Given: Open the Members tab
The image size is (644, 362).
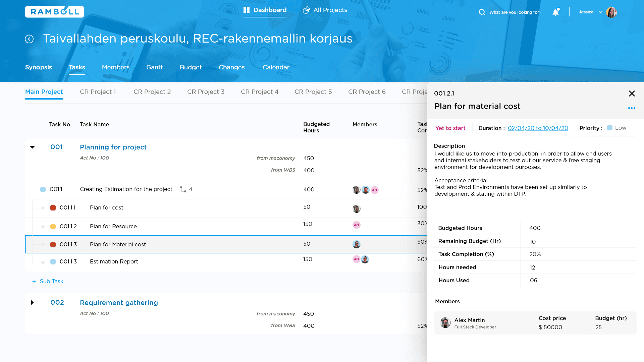Looking at the screenshot, I should tap(116, 67).
